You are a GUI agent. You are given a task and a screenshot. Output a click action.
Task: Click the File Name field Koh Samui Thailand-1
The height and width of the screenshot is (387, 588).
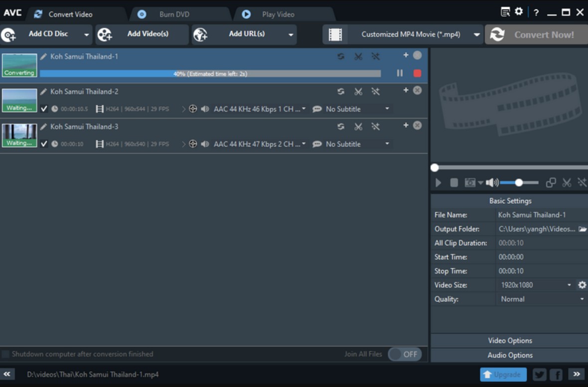click(542, 215)
